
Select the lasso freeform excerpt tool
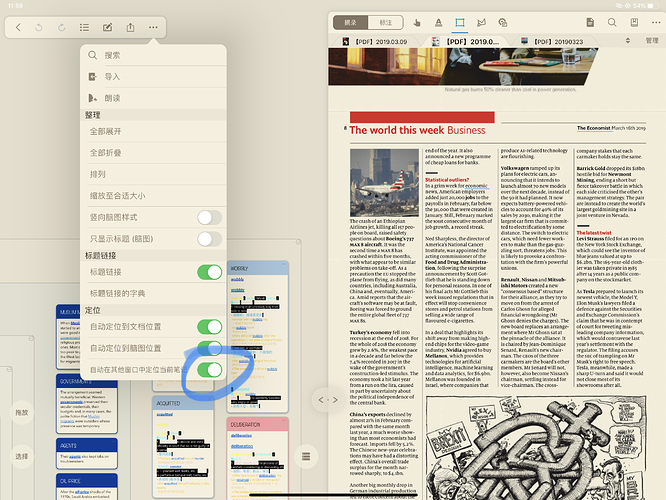[481, 23]
